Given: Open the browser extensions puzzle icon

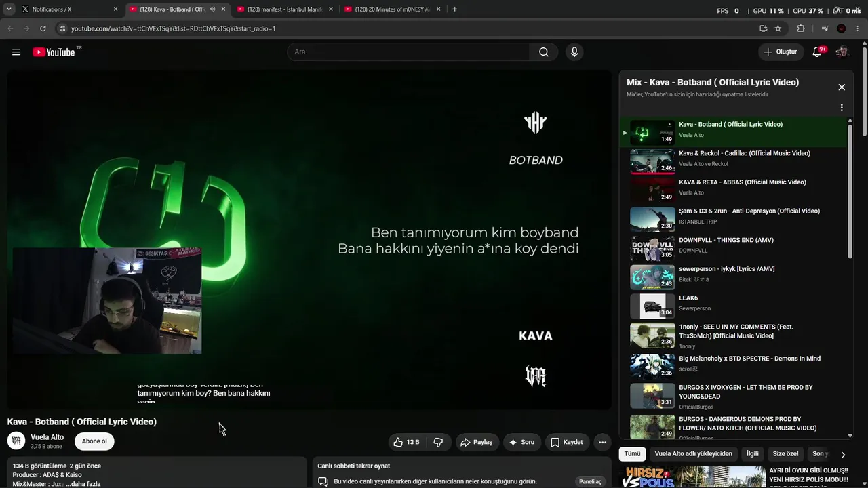Looking at the screenshot, I should click(801, 28).
